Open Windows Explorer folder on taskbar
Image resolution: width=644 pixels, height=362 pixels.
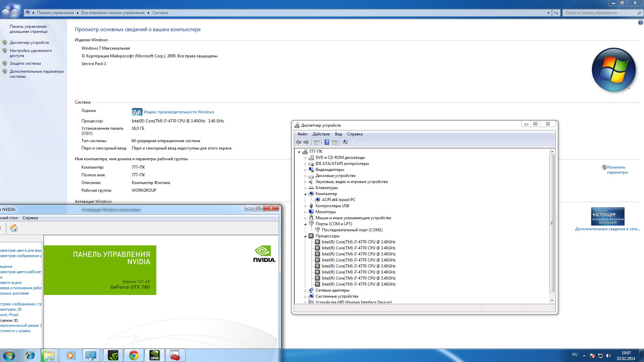[49, 355]
